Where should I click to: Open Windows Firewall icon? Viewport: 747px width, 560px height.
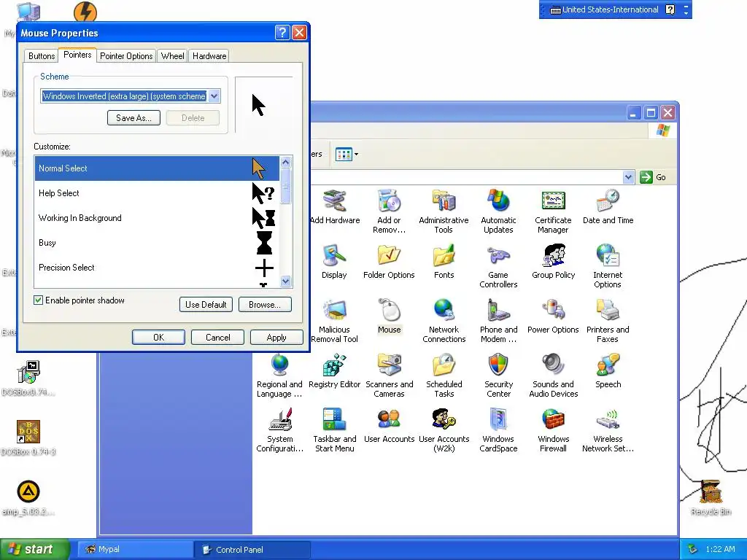[553, 419]
